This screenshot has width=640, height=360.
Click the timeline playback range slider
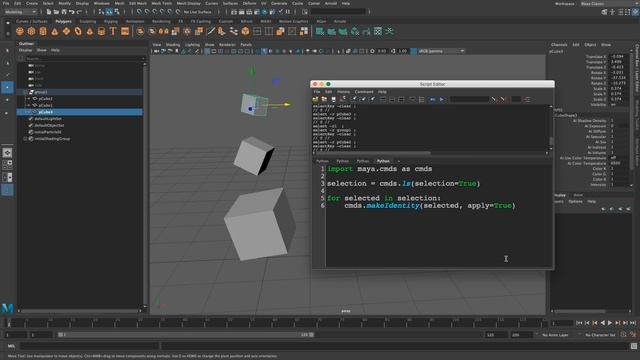click(186, 335)
